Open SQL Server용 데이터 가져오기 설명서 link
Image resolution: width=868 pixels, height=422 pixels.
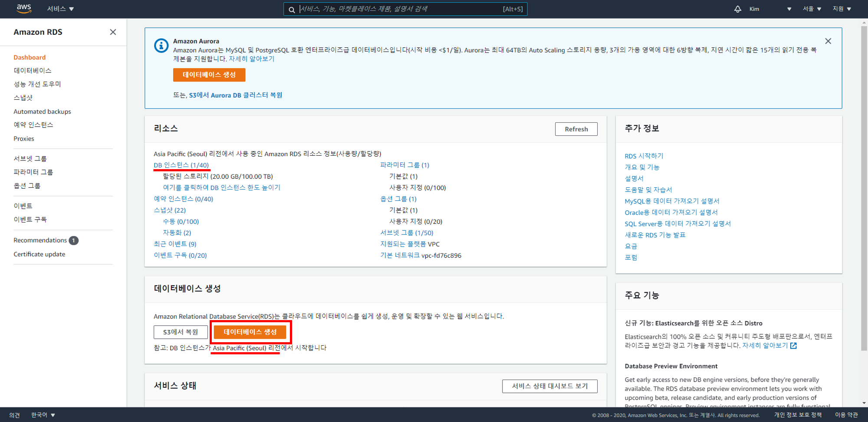tap(678, 224)
